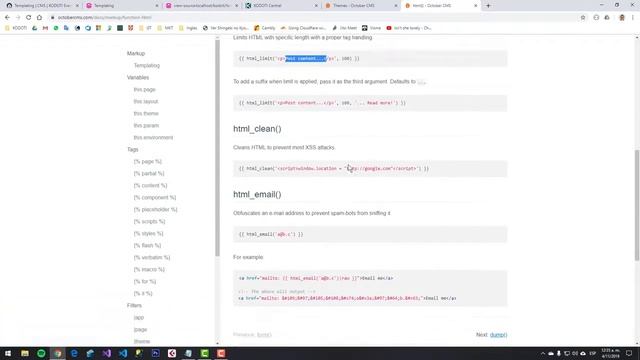Click the html_email('a@b.c') code block

point(370,234)
